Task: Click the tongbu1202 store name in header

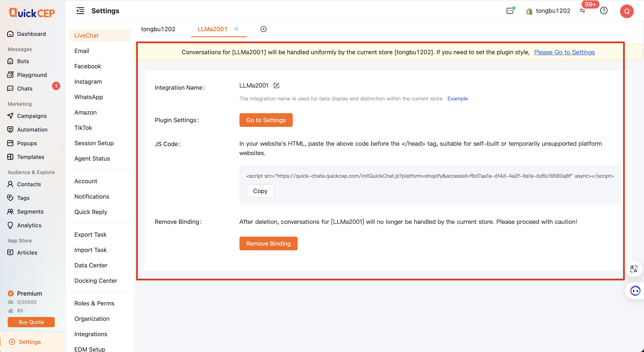Action: [x=553, y=11]
